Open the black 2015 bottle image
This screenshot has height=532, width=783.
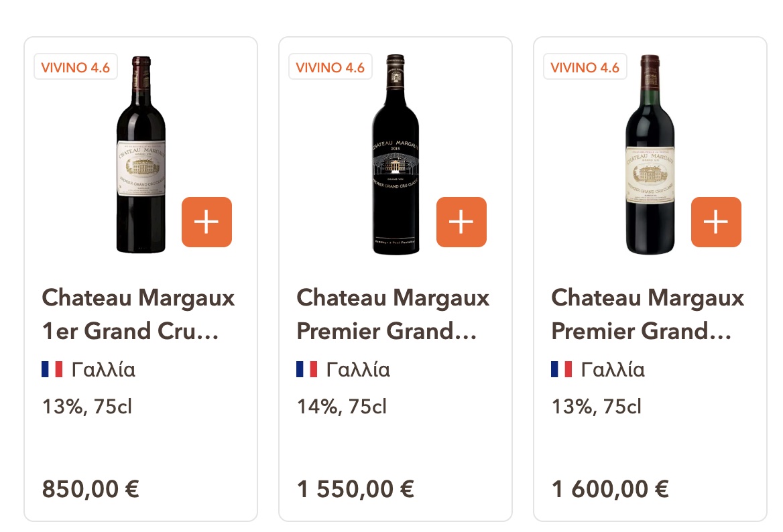tap(396, 155)
